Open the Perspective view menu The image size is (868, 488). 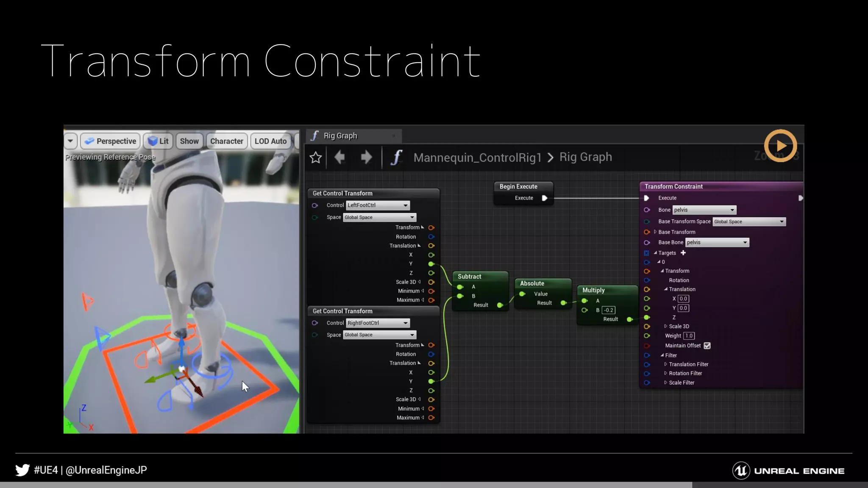(110, 141)
